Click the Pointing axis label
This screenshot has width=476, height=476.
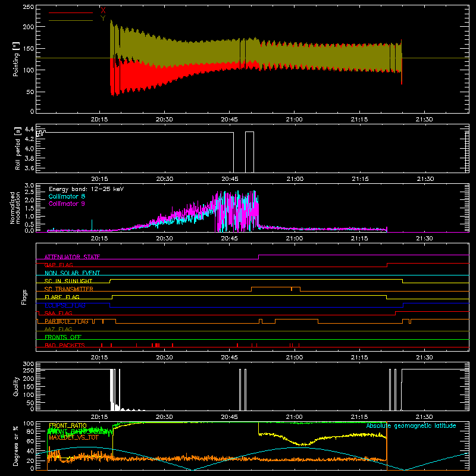pos(16,59)
